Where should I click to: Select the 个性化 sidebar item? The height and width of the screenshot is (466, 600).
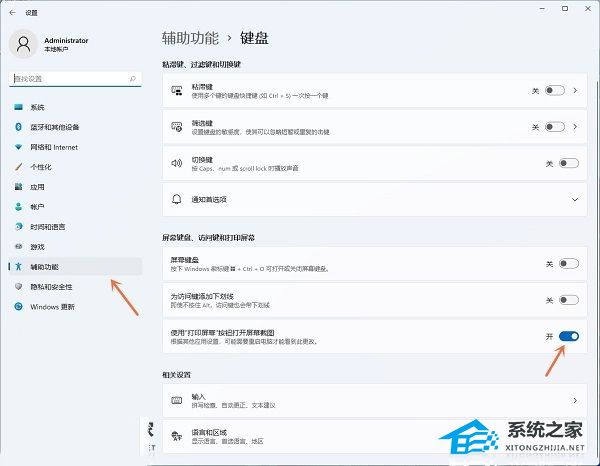(x=40, y=167)
